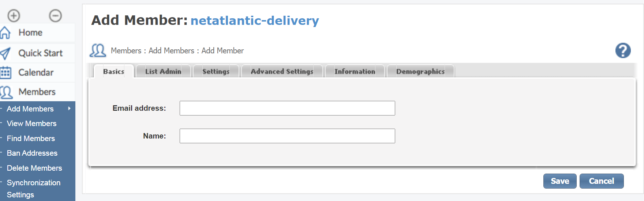Viewport: 644px width, 201px height.
Task: Expand the Add Members submenu arrow
Action: click(x=69, y=109)
